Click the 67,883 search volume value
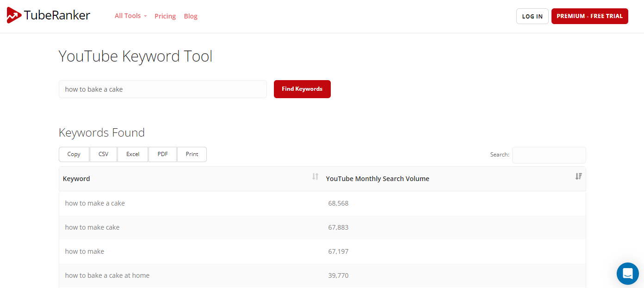This screenshot has height=288, width=644. click(338, 227)
